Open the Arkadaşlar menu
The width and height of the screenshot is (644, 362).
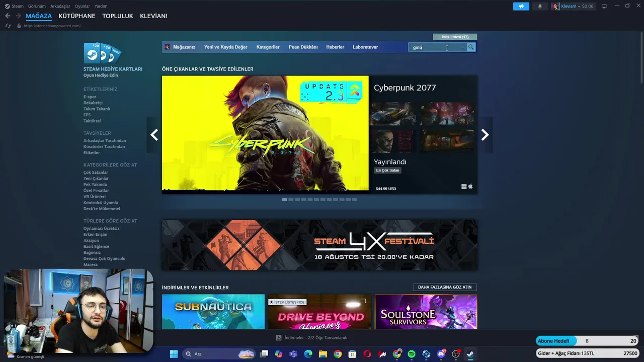[60, 7]
